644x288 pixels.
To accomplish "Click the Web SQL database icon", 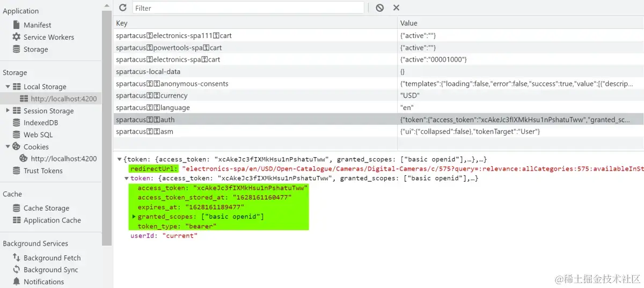I will (16, 135).
